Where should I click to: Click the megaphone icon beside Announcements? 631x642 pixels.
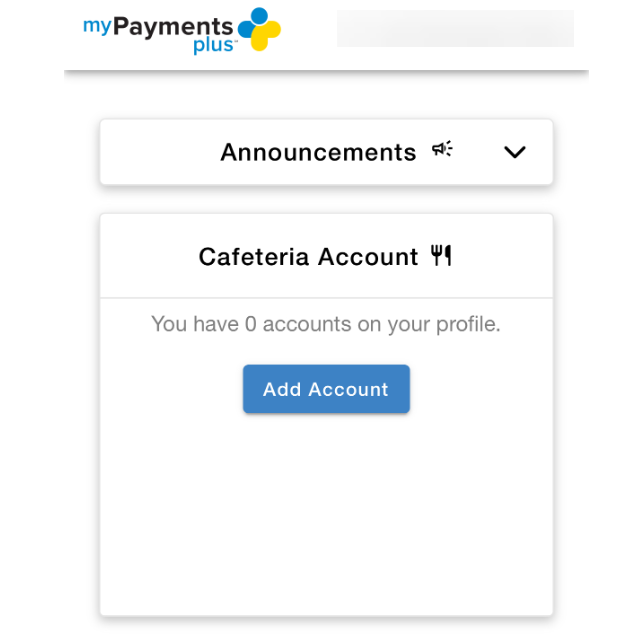pos(442,150)
